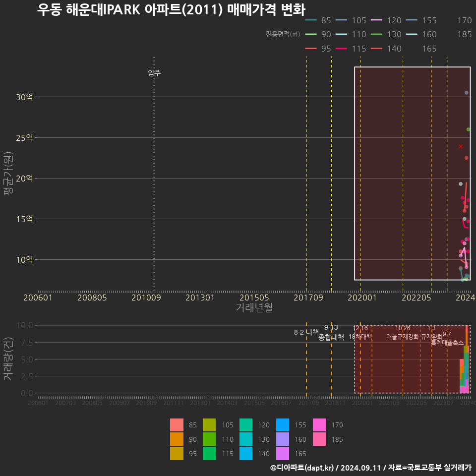Screen dimensions: 476x476
Task: Click the olive 105 swatch in bottom legend
Action: 209,425
